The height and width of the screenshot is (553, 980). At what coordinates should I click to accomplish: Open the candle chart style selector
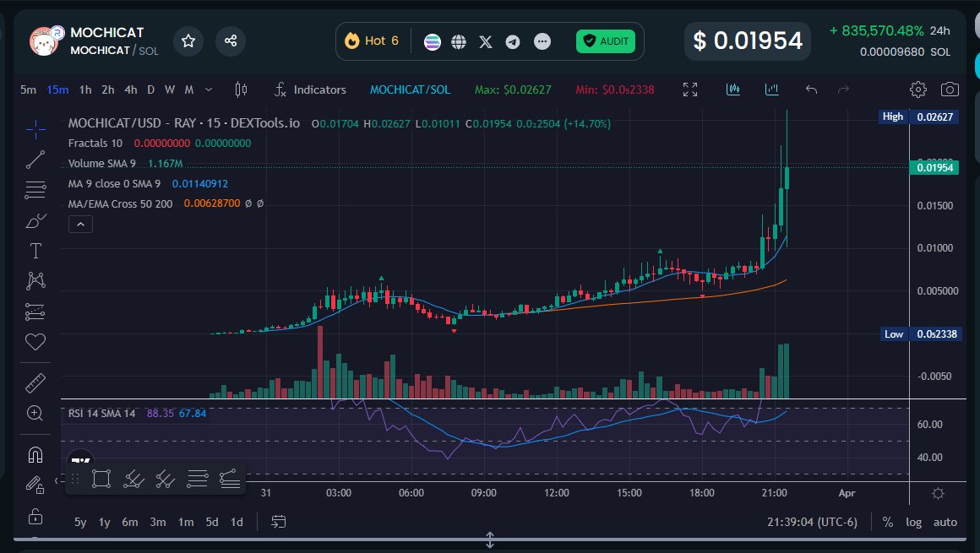pyautogui.click(x=241, y=90)
